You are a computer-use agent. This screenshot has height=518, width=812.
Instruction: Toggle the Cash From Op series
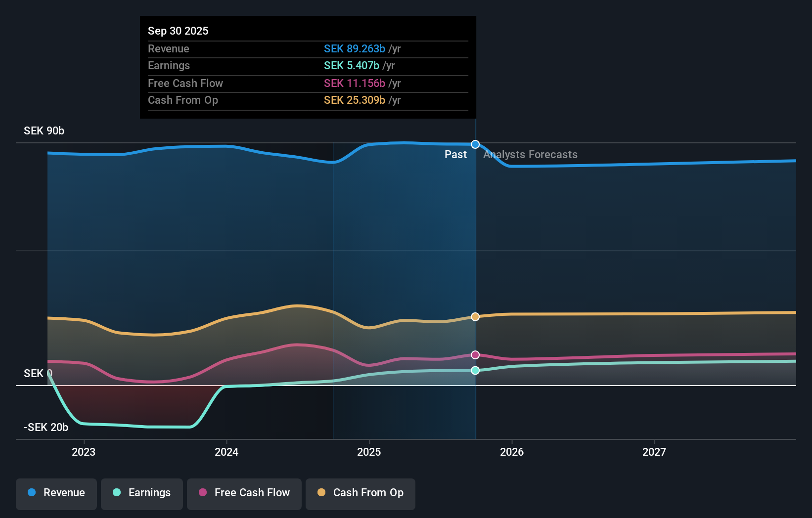point(361,493)
